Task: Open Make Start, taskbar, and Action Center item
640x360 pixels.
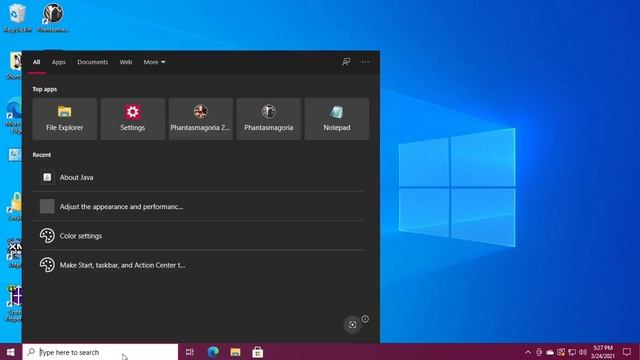Action: tap(199, 265)
